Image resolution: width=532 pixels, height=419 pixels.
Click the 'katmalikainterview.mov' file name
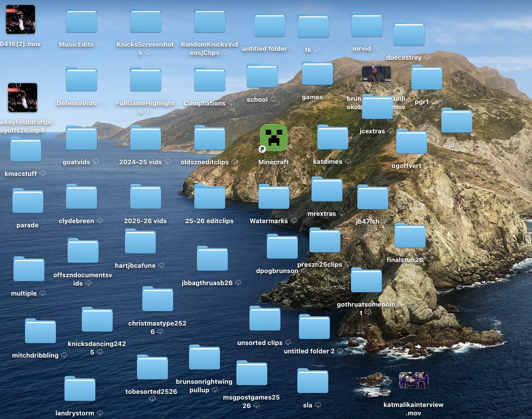(413, 409)
